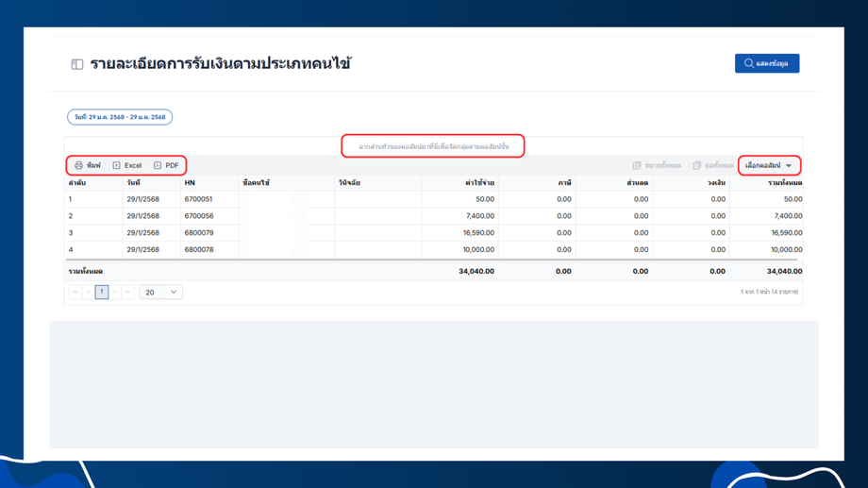Sort by the วันที่ column header
This screenshot has height=488, width=868.
(133, 182)
